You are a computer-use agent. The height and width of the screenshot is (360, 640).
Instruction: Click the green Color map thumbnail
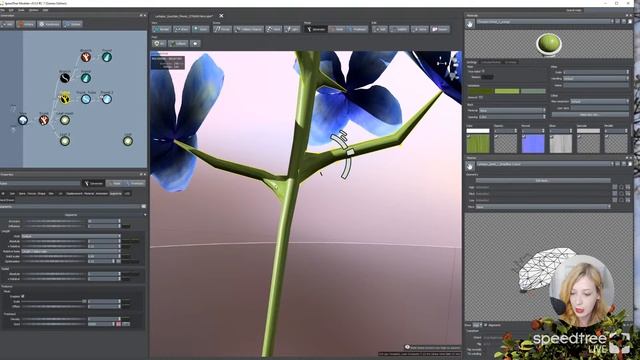click(x=478, y=144)
